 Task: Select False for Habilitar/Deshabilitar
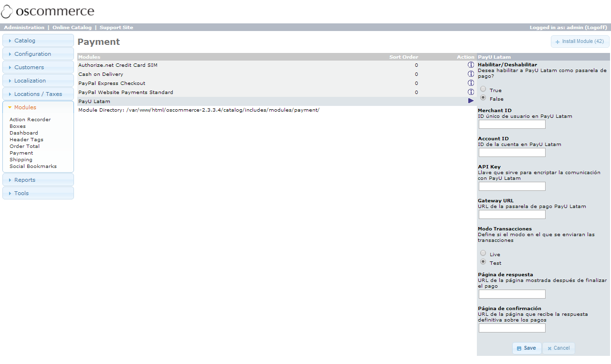pos(483,98)
